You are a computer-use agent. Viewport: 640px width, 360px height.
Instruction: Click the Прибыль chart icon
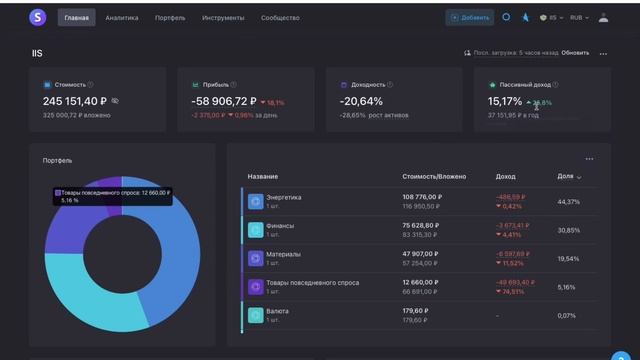pyautogui.click(x=196, y=85)
